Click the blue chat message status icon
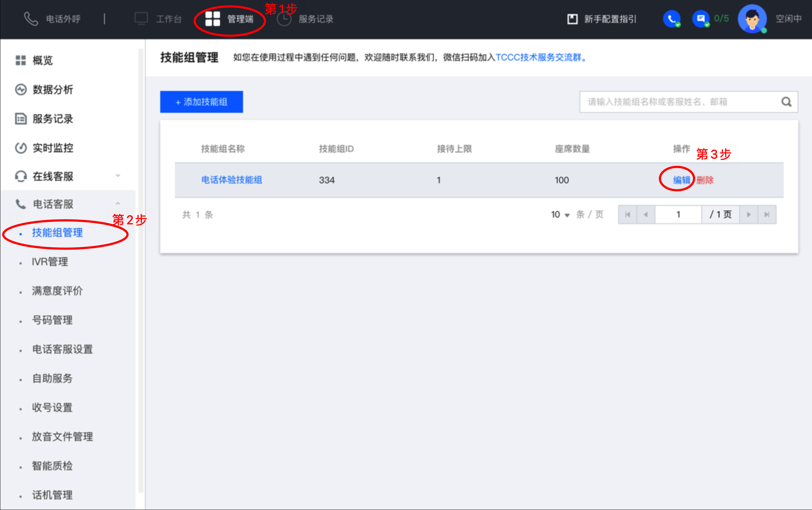The image size is (812, 510). click(x=701, y=19)
